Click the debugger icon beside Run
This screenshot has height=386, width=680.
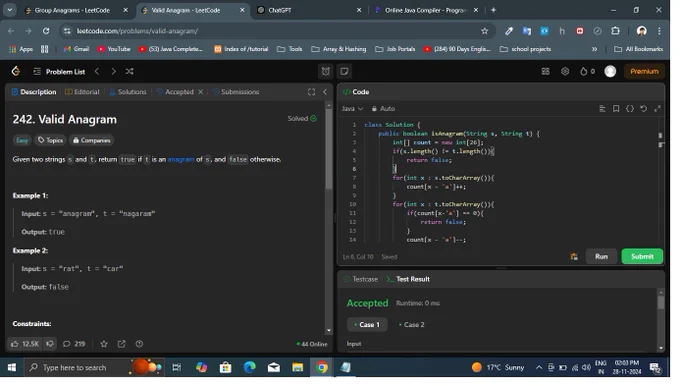click(x=574, y=257)
